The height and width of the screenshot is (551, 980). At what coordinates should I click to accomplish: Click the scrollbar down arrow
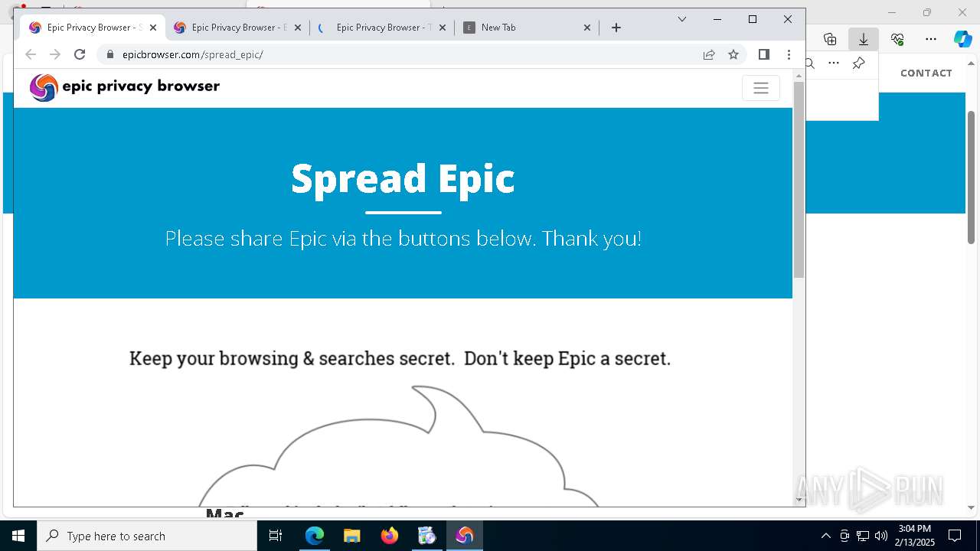[799, 500]
